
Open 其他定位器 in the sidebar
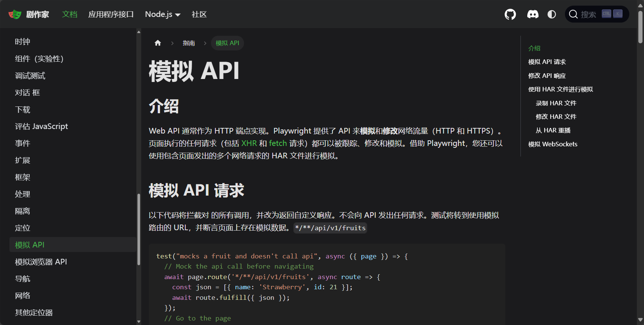pos(73,313)
